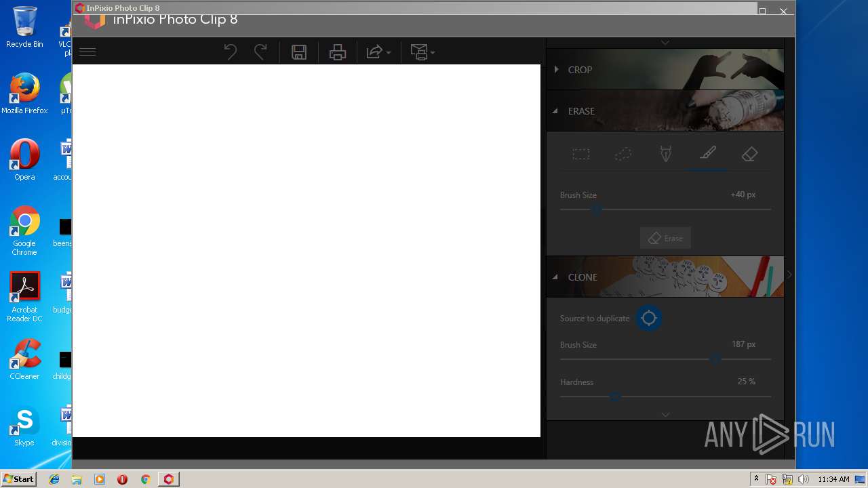
Task: Click InPixio Photo Clip taskbar button
Action: click(x=168, y=479)
